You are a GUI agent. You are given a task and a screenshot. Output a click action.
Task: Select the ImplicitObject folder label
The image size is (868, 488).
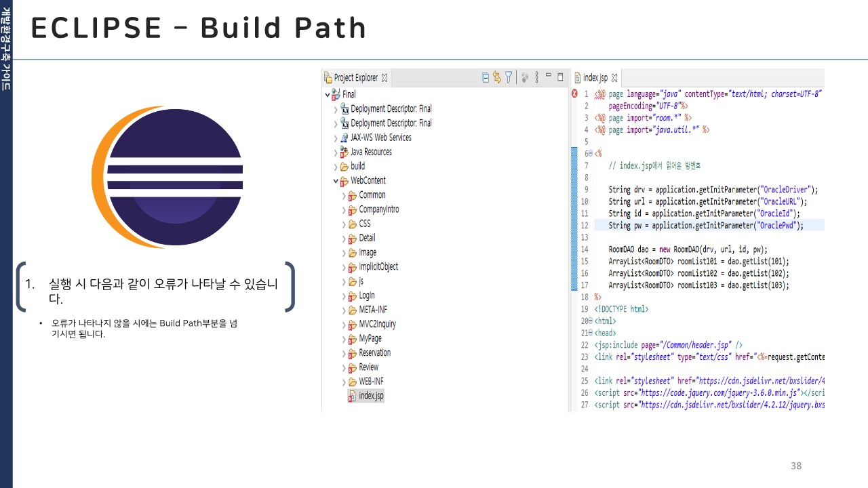pyautogui.click(x=378, y=267)
